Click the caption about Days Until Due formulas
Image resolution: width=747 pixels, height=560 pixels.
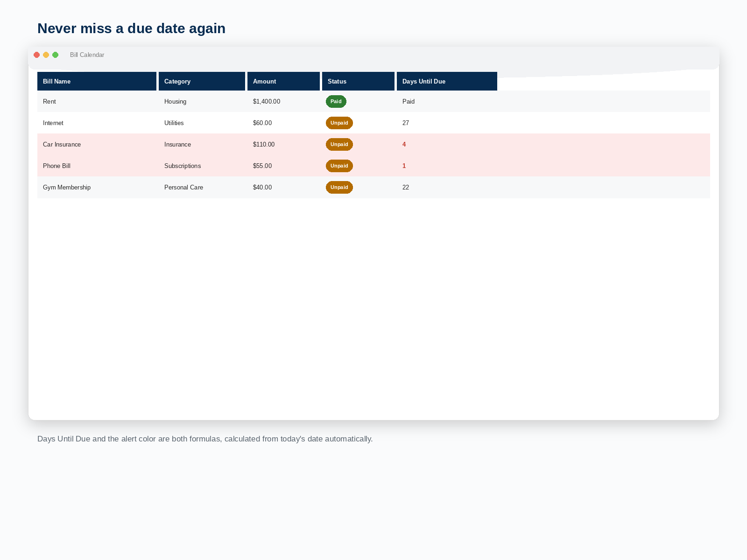tap(205, 439)
